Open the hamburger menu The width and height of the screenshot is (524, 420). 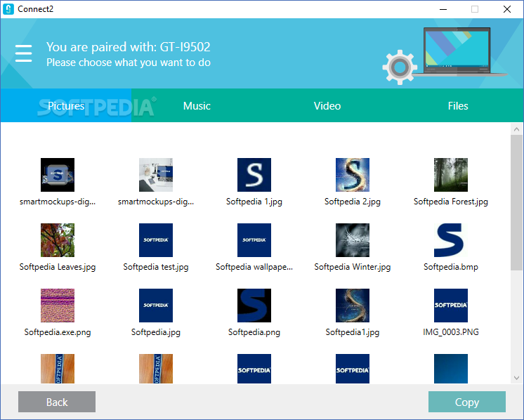click(x=23, y=53)
